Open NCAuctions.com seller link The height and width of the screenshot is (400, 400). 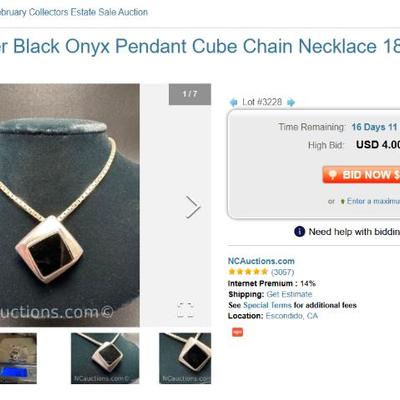click(261, 261)
